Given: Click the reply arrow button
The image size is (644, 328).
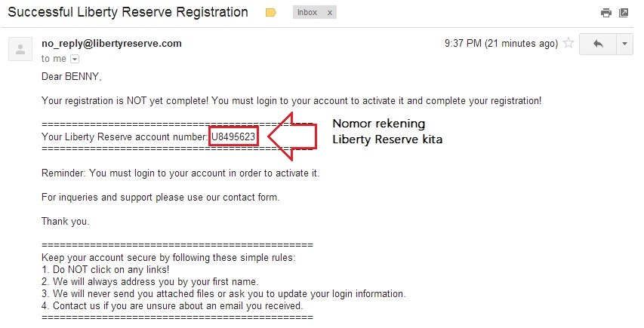Looking at the screenshot, I should (598, 44).
